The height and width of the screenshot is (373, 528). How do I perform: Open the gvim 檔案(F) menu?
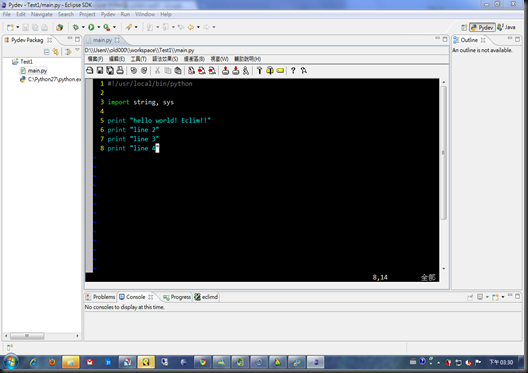point(95,59)
